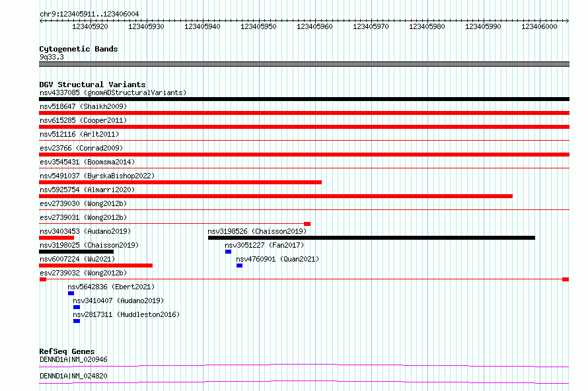588x391 pixels.
Task: Select the red bar beneath nsv5925754
Action: (x=276, y=196)
